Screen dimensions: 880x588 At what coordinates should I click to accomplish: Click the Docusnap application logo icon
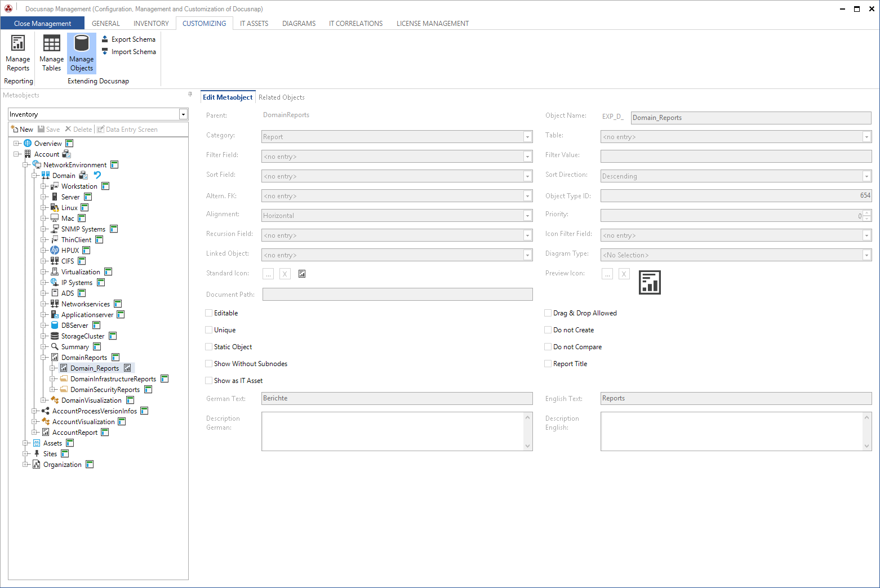[x=8, y=8]
